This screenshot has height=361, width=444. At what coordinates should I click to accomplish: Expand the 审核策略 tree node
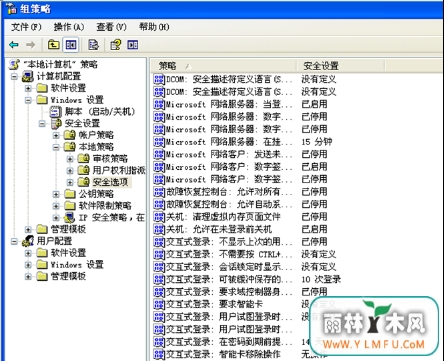point(70,159)
